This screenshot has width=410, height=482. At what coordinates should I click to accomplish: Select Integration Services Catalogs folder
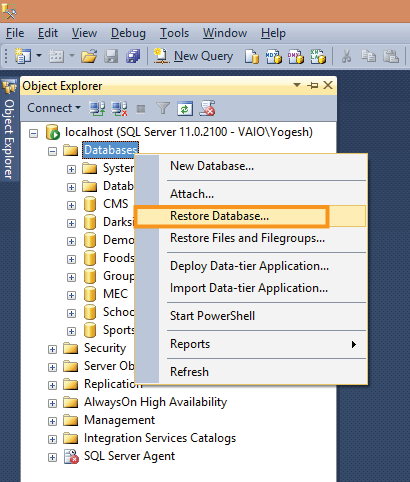tap(160, 438)
